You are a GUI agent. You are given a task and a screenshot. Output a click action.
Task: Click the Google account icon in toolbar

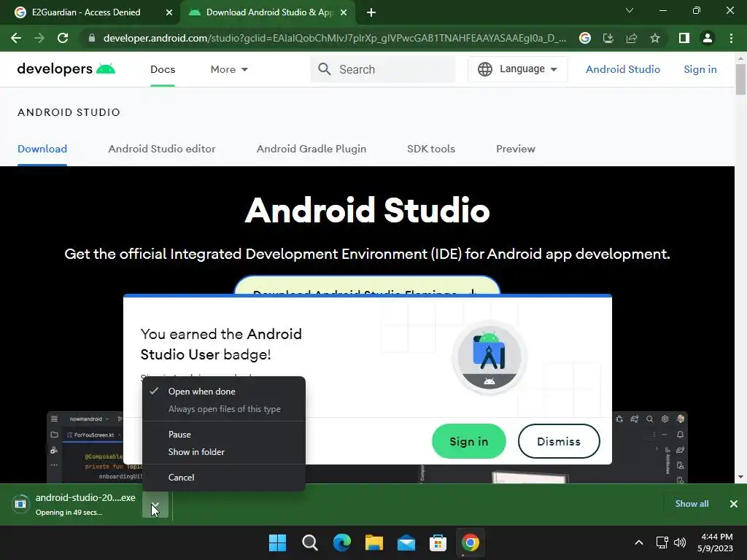(x=585, y=38)
